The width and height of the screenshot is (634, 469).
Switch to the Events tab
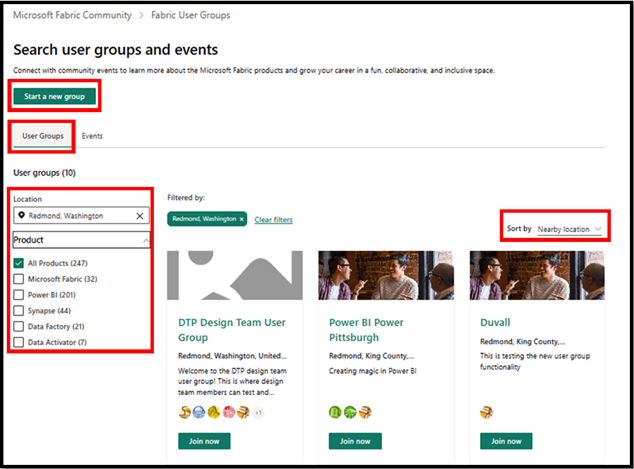click(x=92, y=136)
